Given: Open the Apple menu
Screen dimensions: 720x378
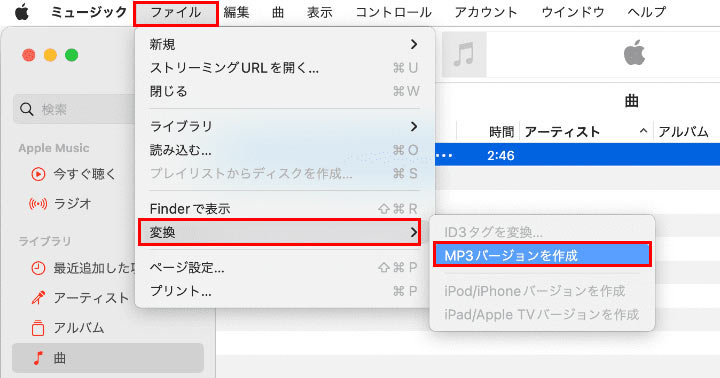Looking at the screenshot, I should 22,12.
